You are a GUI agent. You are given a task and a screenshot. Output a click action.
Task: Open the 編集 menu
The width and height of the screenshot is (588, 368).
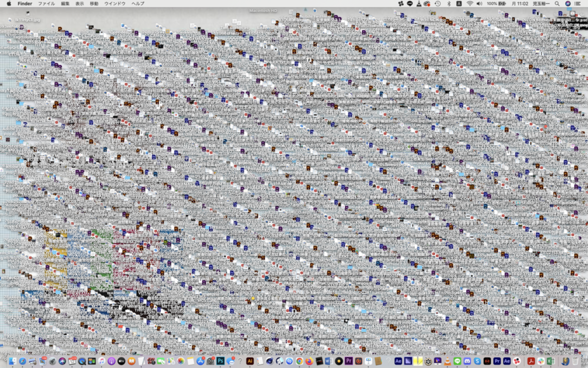65,4
